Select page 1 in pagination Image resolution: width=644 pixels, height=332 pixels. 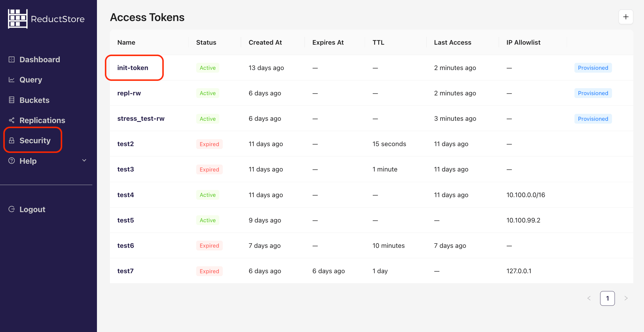[607, 298]
